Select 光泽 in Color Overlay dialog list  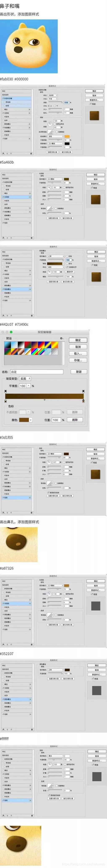[x=17, y=695]
